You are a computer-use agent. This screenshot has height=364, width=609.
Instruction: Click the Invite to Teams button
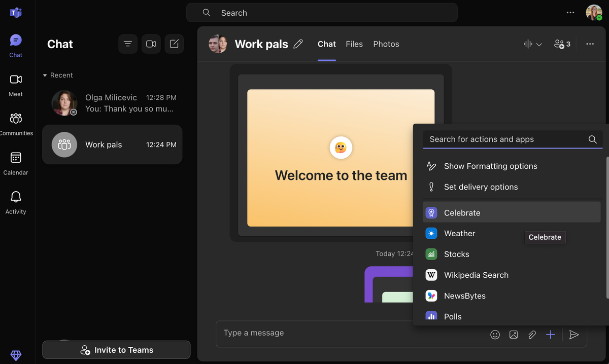point(116,350)
